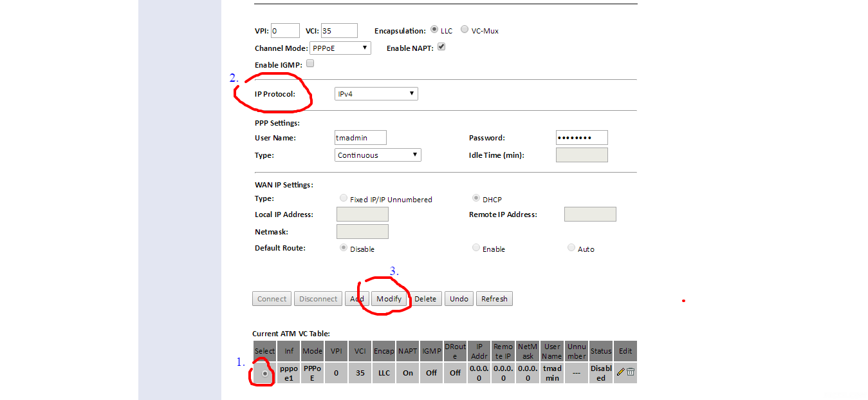Click the Add button
This screenshot has width=868, height=400.
coord(356,299)
